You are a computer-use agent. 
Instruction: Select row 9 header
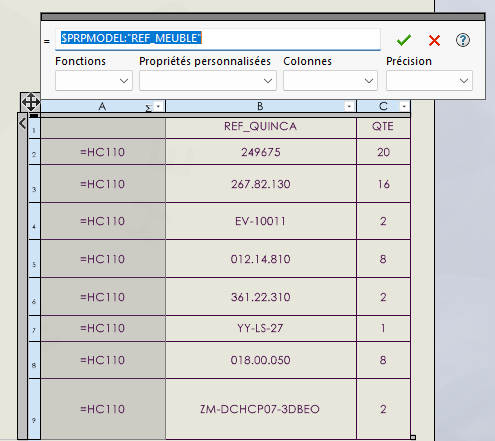click(x=34, y=409)
